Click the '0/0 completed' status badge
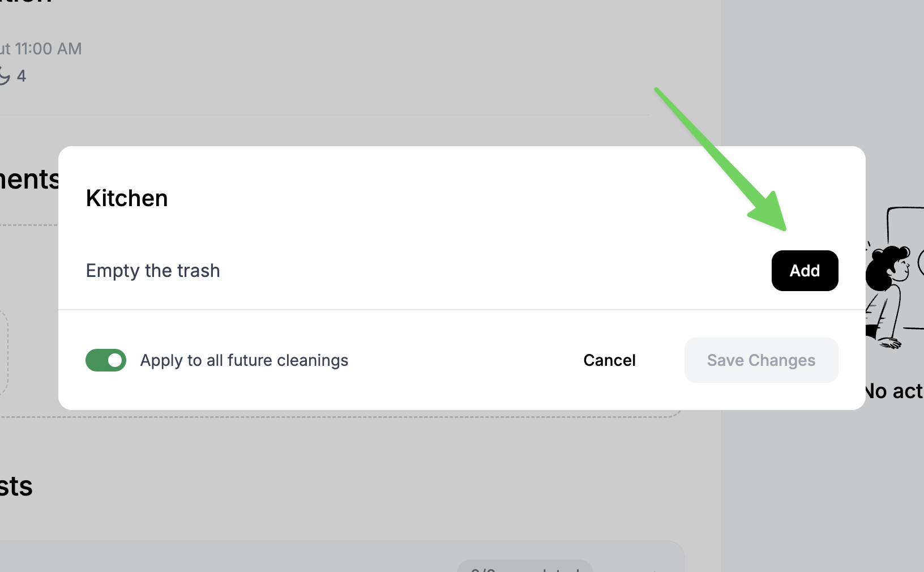 pyautogui.click(x=524, y=566)
